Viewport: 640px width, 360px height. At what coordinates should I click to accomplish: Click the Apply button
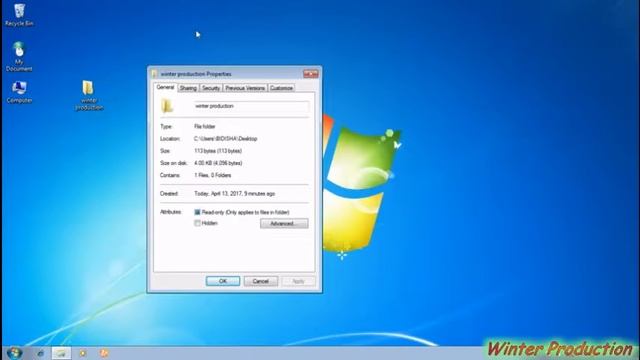coord(298,281)
